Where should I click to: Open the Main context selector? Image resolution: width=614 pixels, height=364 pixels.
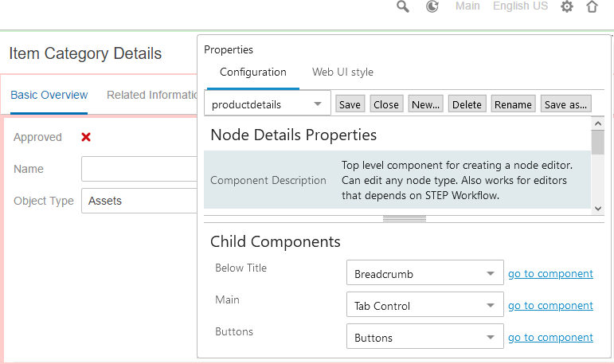click(x=467, y=6)
